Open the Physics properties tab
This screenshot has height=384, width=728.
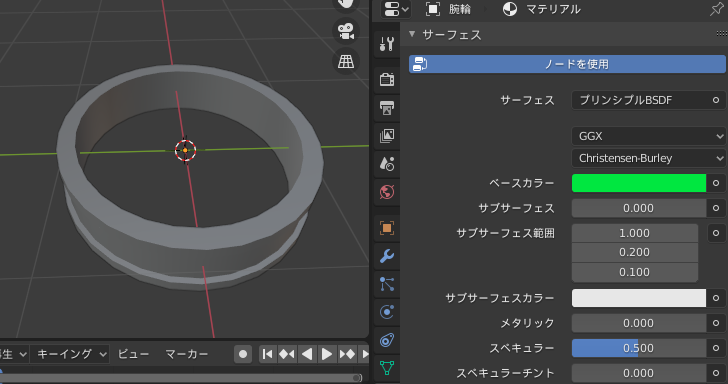coord(387,312)
